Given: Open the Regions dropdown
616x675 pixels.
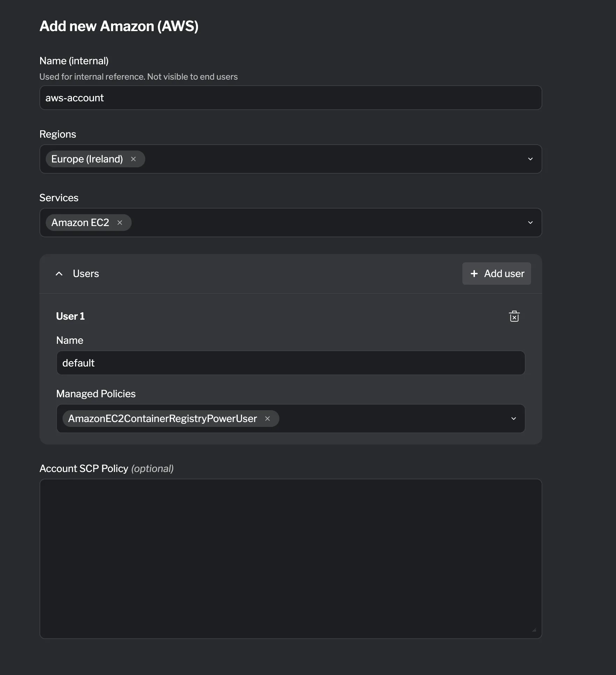Looking at the screenshot, I should coord(530,159).
